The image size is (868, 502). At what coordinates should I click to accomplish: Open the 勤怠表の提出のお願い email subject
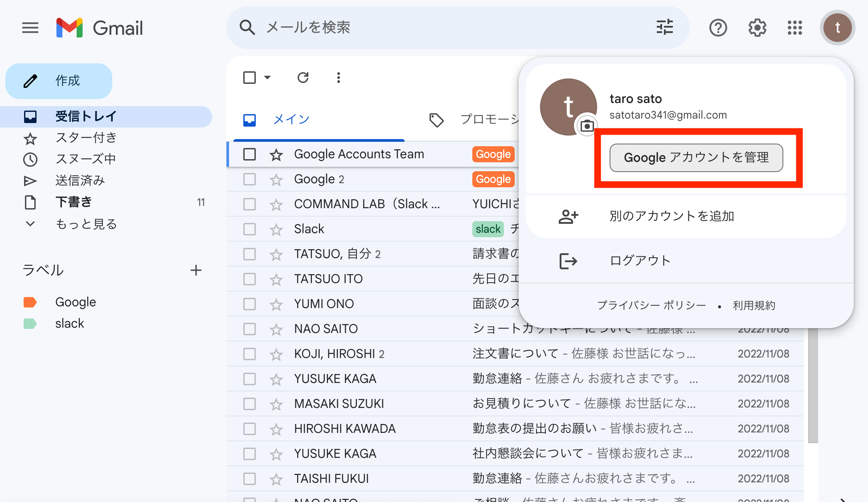tap(534, 429)
